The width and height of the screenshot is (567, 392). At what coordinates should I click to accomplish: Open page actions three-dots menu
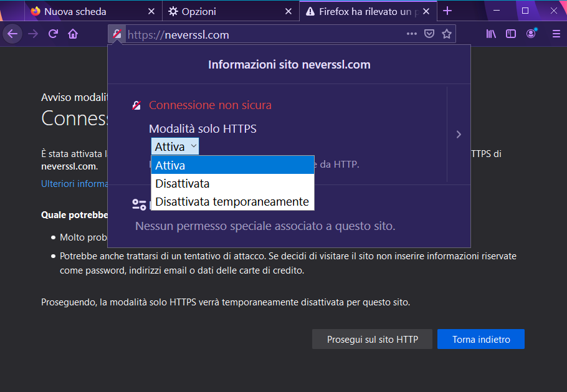pyautogui.click(x=411, y=34)
